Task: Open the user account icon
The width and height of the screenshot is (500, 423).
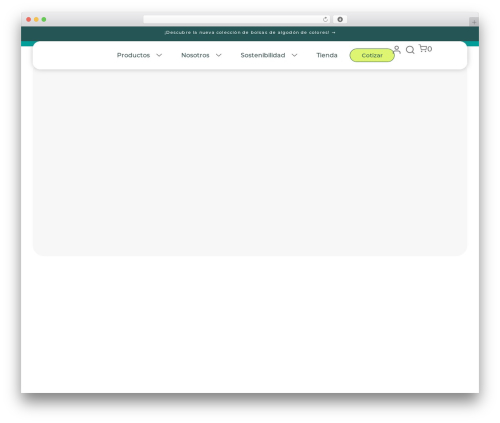Action: click(x=397, y=50)
